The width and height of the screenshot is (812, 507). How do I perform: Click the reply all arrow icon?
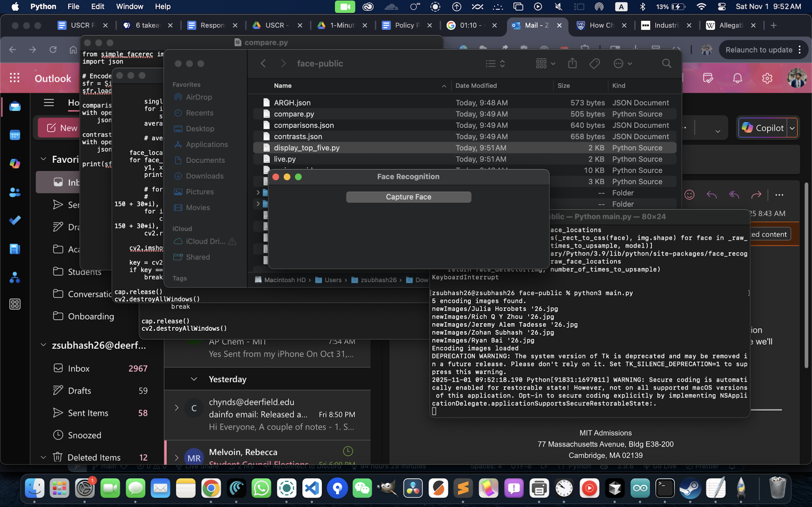click(734, 195)
